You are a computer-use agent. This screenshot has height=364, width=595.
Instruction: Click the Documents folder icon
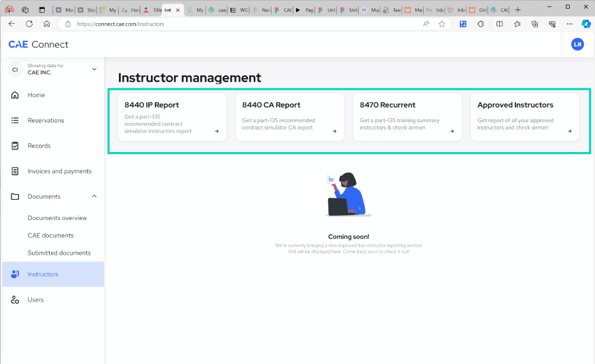(15, 197)
